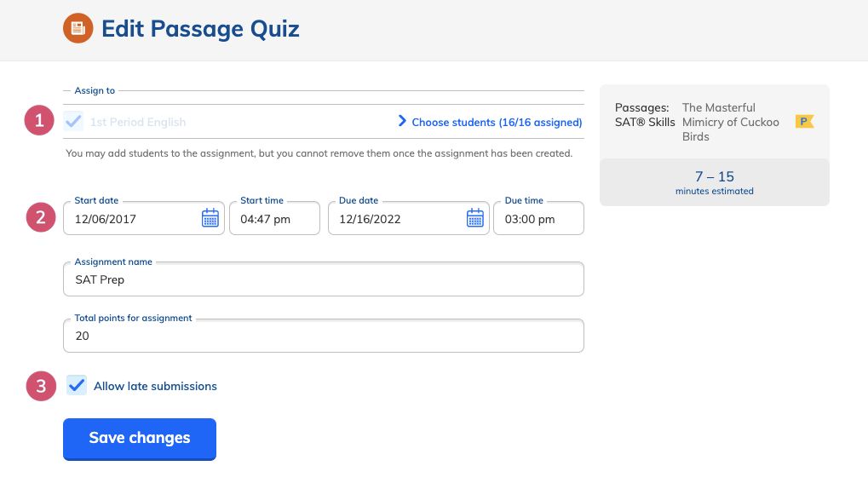
Task: Click the Masterful Mimicry of Cuckoo Birds passage
Action: point(731,122)
